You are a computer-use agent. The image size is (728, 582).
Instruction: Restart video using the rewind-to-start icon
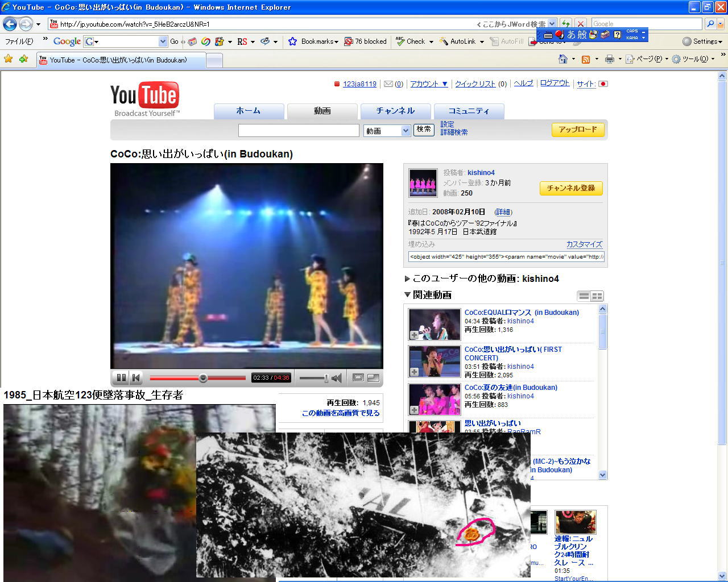tap(135, 378)
